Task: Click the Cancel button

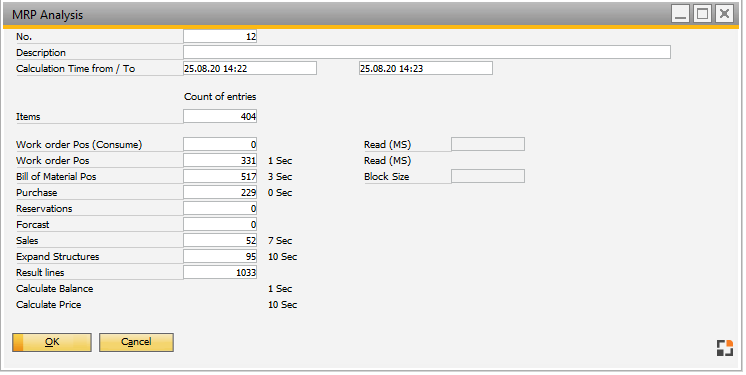Action: [136, 342]
